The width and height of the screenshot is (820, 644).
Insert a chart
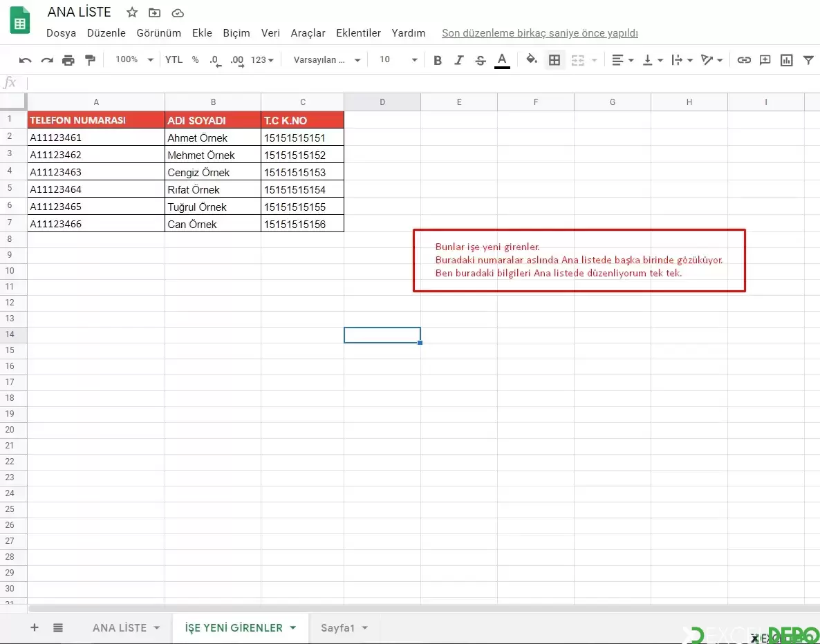(787, 60)
